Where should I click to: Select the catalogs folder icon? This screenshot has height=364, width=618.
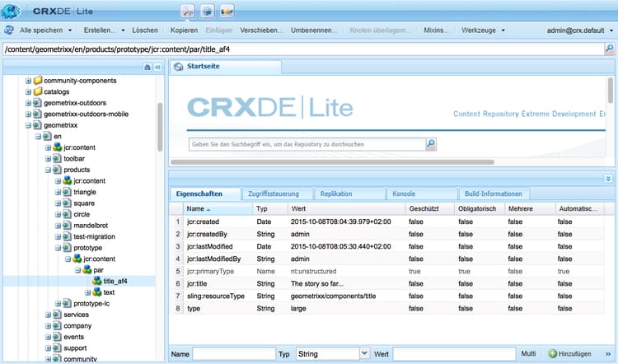[38, 91]
